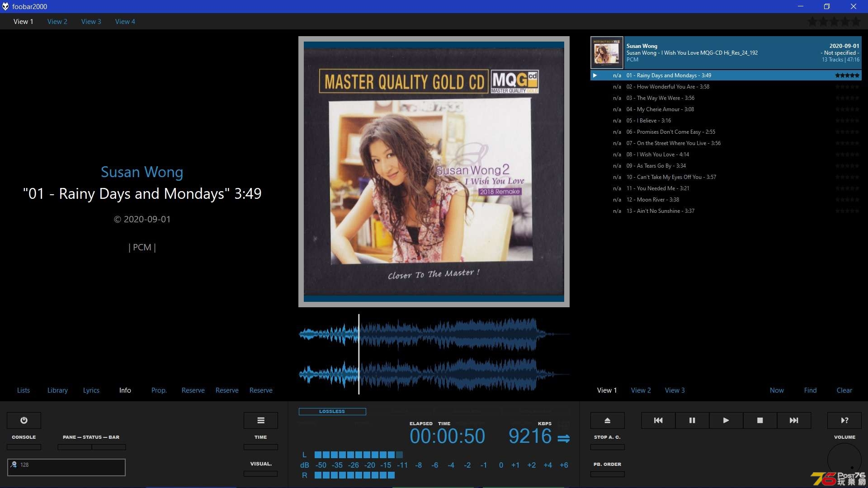
Task: Click the LOSSLESS indicator box
Action: 332,412
